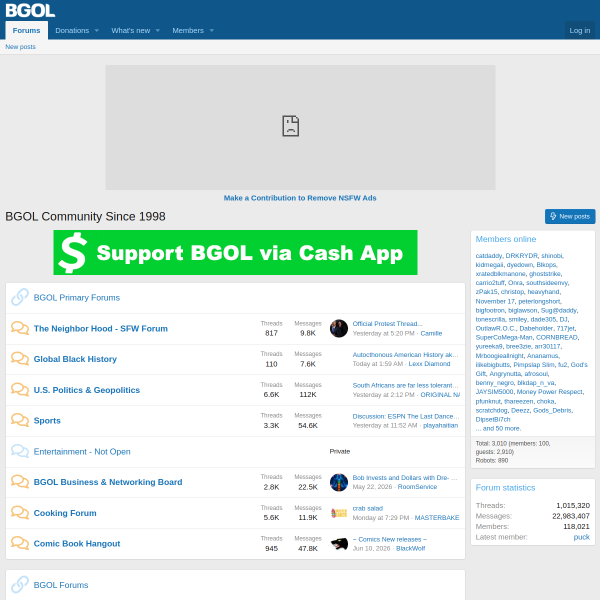This screenshot has height=600, width=600.
Task: Open Entertainment - Not Open forum
Action: pyautogui.click(x=82, y=452)
